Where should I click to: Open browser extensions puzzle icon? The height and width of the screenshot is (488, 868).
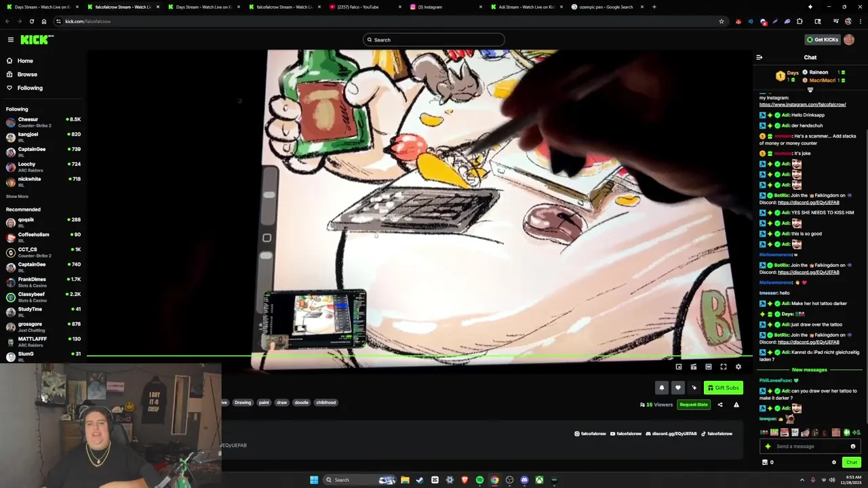click(x=800, y=21)
